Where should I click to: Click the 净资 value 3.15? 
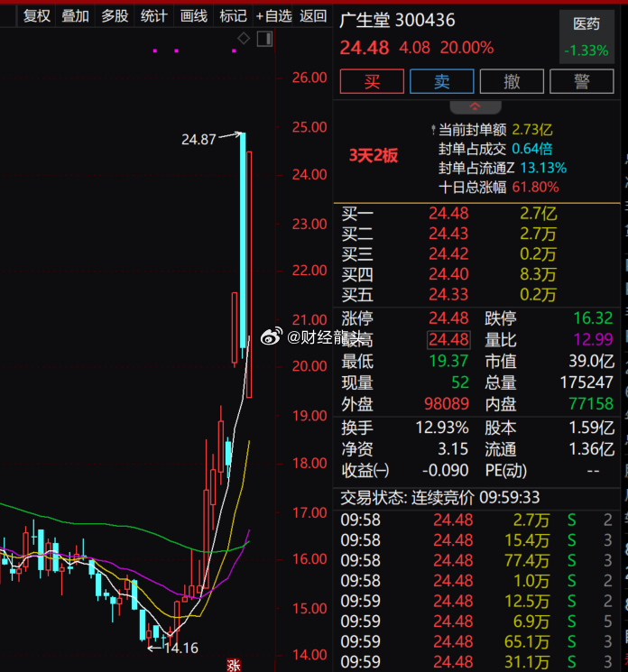point(453,449)
